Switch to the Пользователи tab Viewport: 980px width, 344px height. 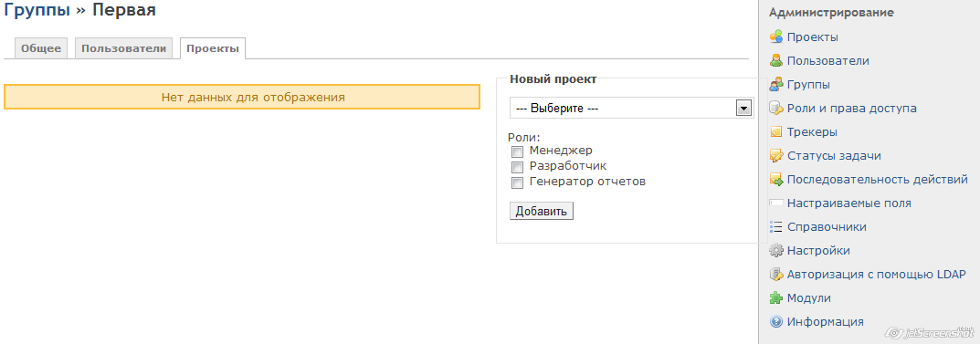click(x=123, y=48)
